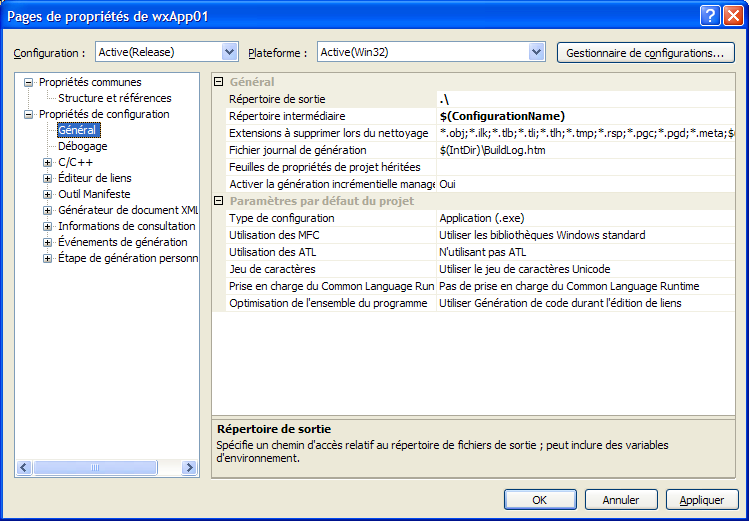Expand Événements de génération node
Screen dimensions: 749x521
pyautogui.click(x=47, y=243)
